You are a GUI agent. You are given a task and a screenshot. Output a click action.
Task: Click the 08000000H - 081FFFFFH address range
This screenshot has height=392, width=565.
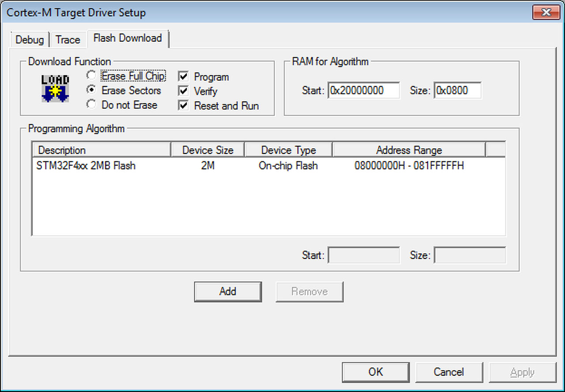pos(409,166)
